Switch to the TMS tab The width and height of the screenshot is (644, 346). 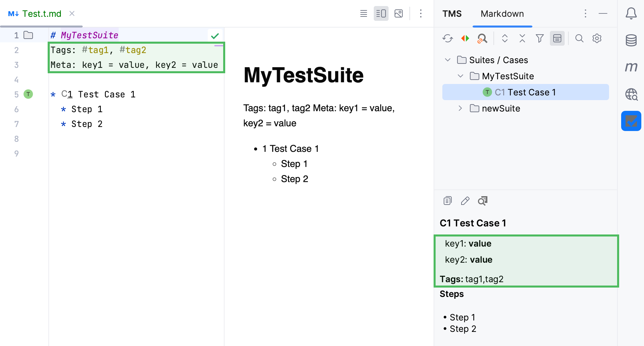click(x=452, y=13)
